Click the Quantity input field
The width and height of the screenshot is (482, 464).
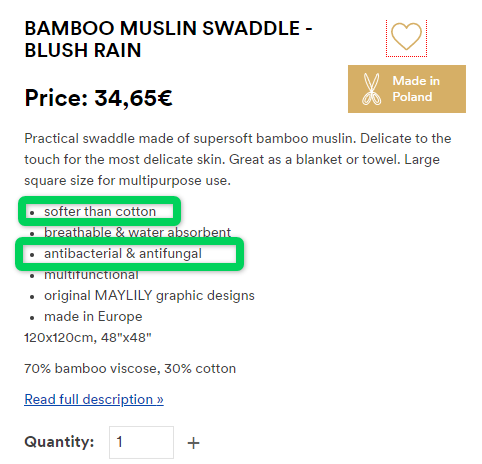(x=141, y=442)
